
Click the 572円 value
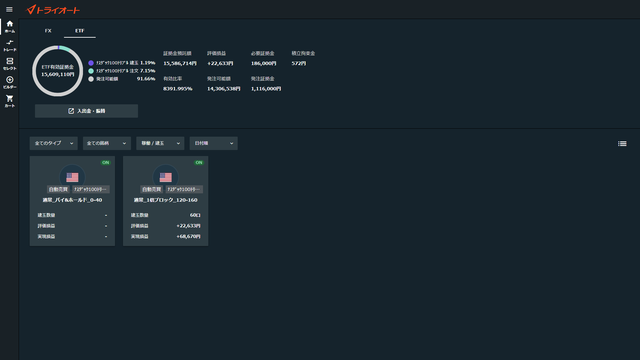[298, 63]
